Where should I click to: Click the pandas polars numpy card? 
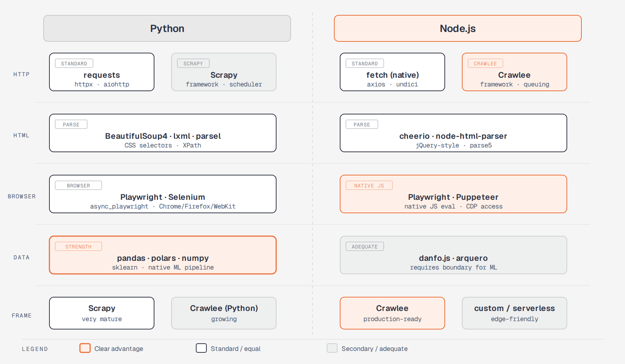pyautogui.click(x=163, y=255)
